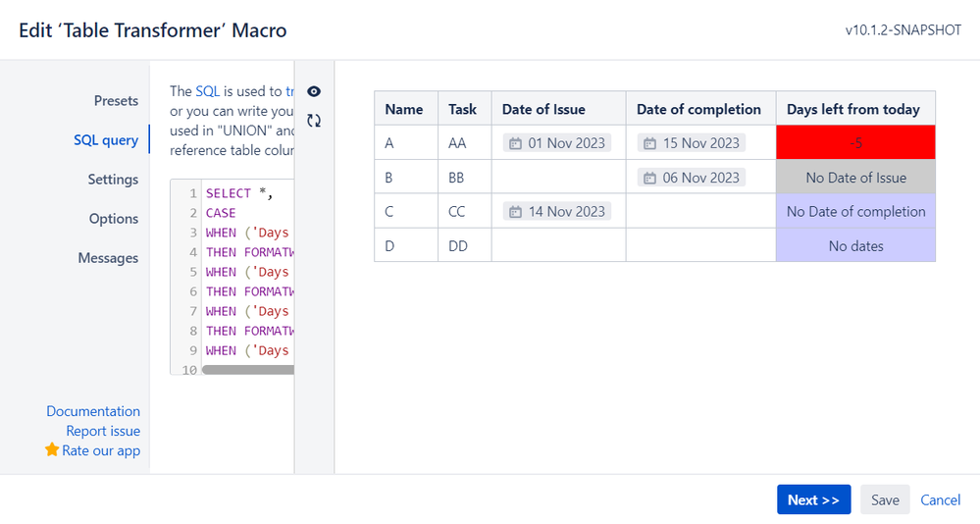Toggle the preview eye icon
Image resolution: width=980 pixels, height=524 pixels.
coord(314,91)
